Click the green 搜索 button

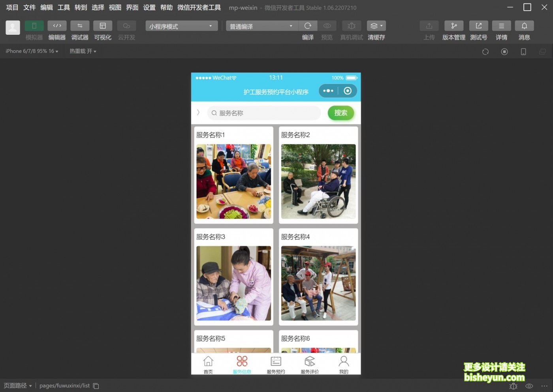(341, 113)
